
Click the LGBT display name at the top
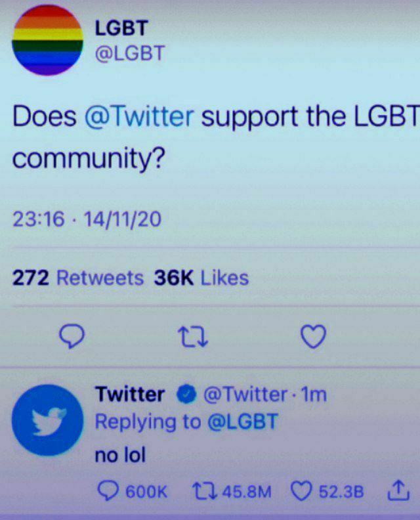click(x=121, y=28)
